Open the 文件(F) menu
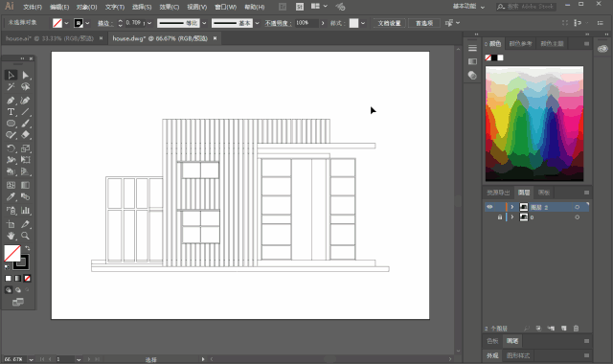 tap(33, 7)
